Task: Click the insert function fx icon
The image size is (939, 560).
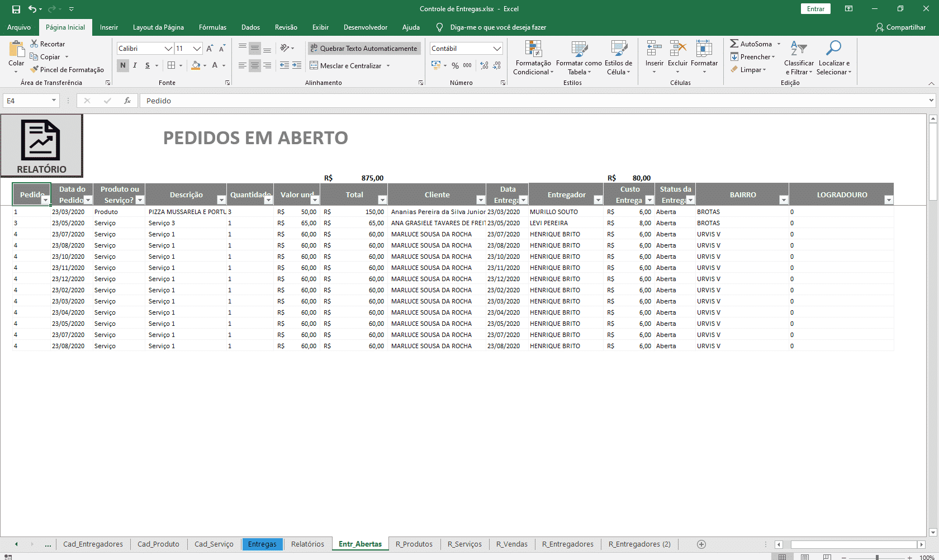Action: tap(127, 101)
